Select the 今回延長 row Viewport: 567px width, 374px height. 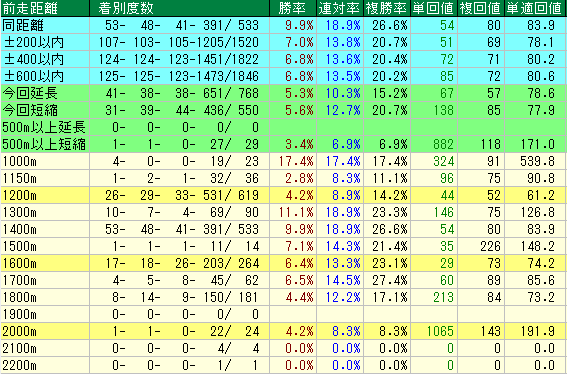pos(284,93)
